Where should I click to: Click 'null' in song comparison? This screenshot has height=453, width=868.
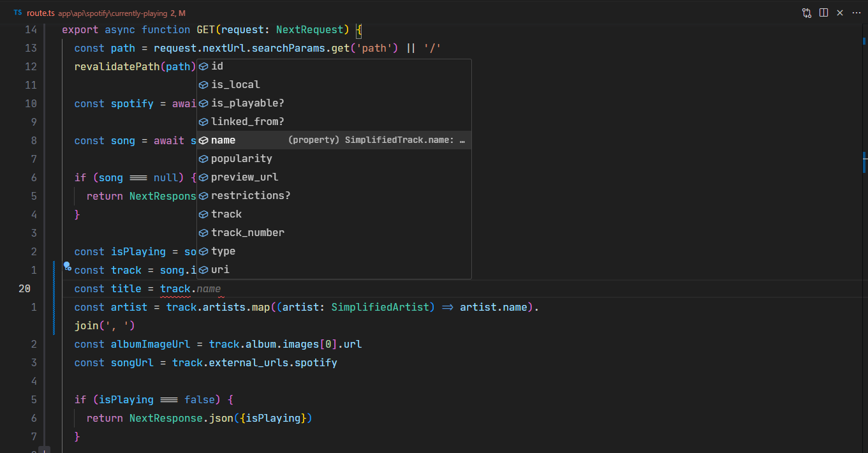tap(166, 177)
